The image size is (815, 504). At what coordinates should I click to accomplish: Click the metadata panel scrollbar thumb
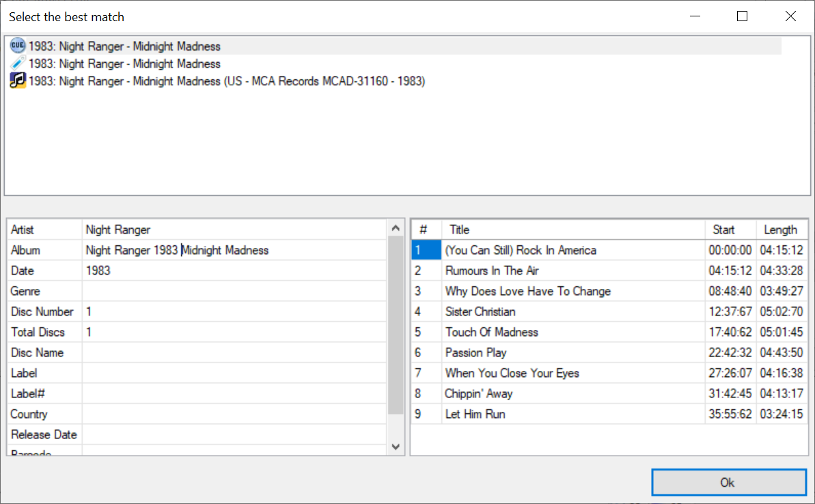tap(396, 325)
